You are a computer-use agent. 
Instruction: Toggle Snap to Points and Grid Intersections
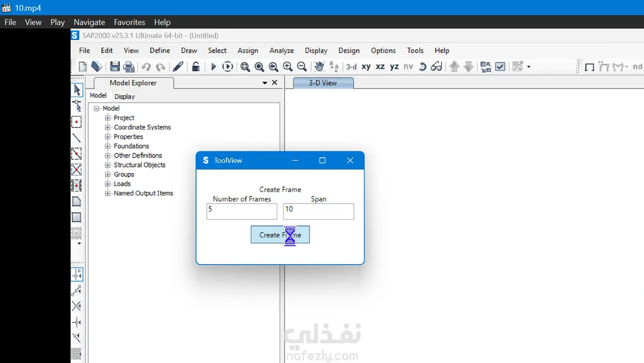[77, 274]
